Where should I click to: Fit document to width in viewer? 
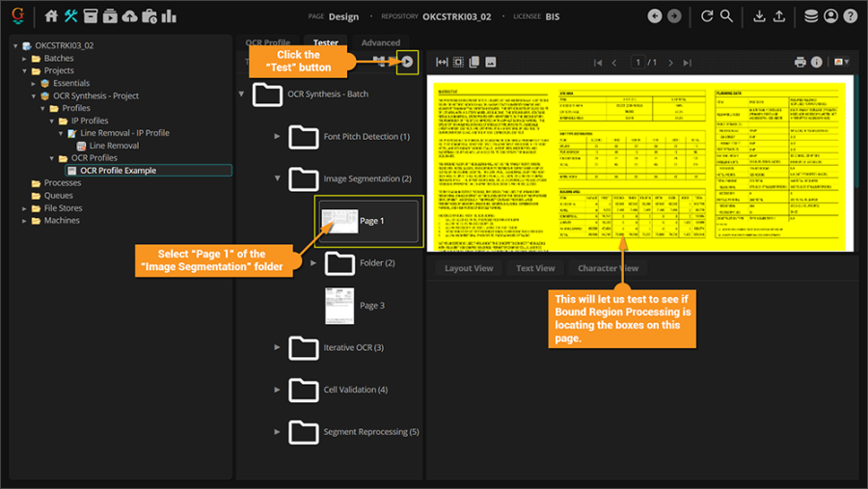click(442, 62)
